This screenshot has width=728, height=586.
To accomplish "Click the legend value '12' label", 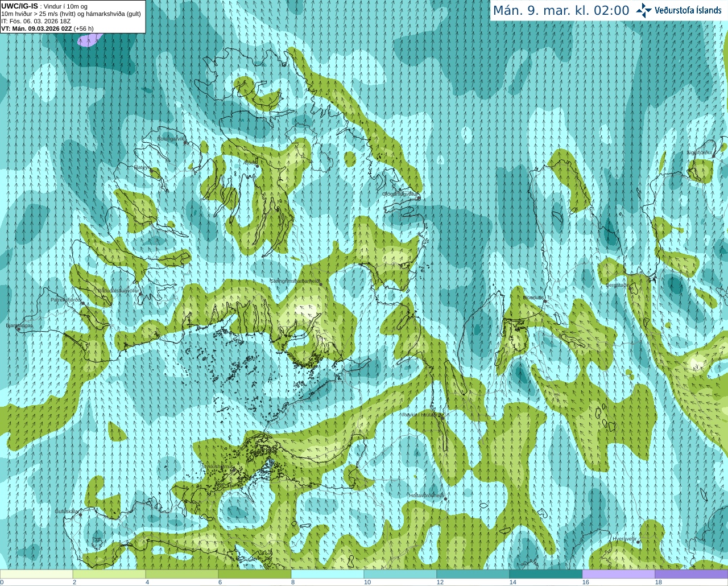I will 440,582.
